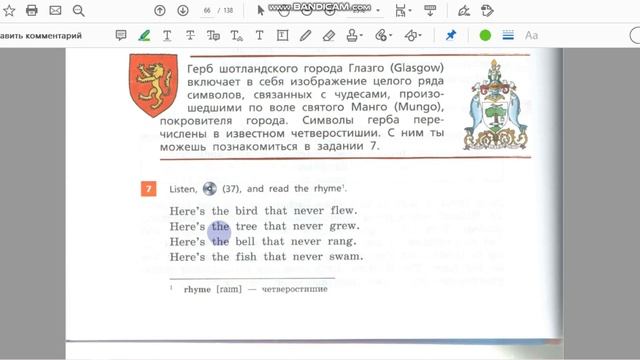Viewport: 640px width, 360px height.
Task: Click the red lion shield image
Action: pyautogui.click(x=153, y=85)
